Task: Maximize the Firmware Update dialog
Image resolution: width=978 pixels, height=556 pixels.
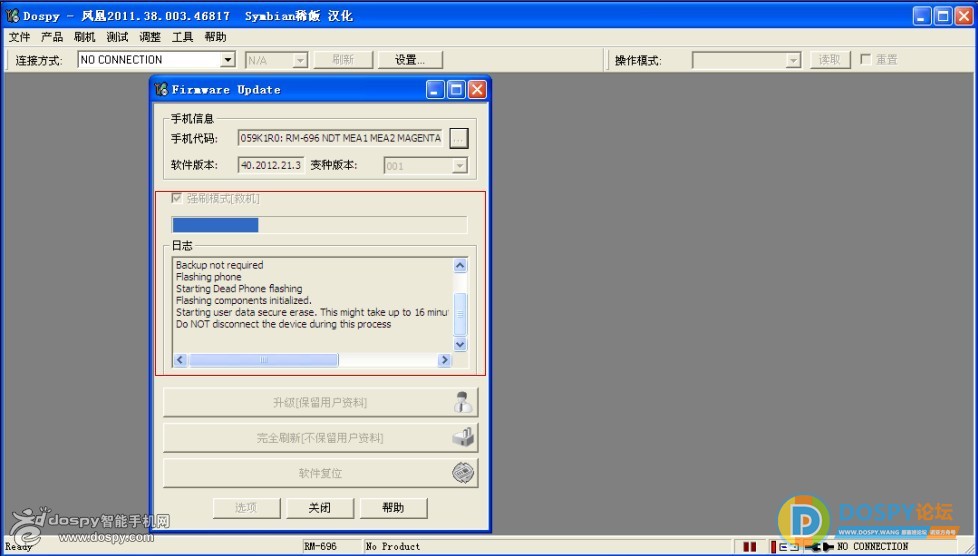Action: (x=457, y=89)
